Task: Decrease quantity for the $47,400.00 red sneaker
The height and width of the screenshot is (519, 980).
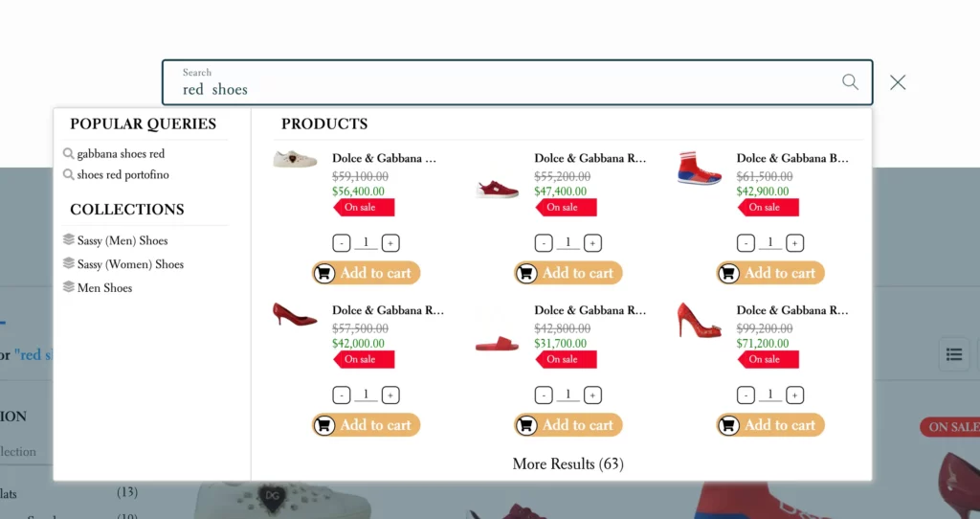Action: pos(544,243)
